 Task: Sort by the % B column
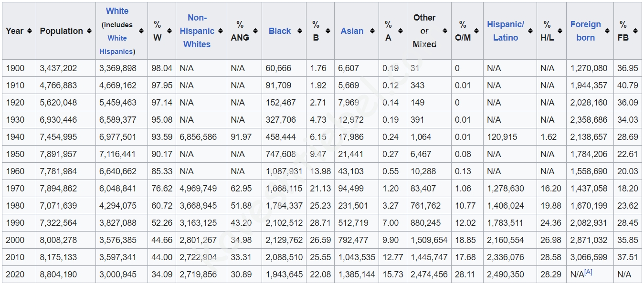(x=328, y=31)
